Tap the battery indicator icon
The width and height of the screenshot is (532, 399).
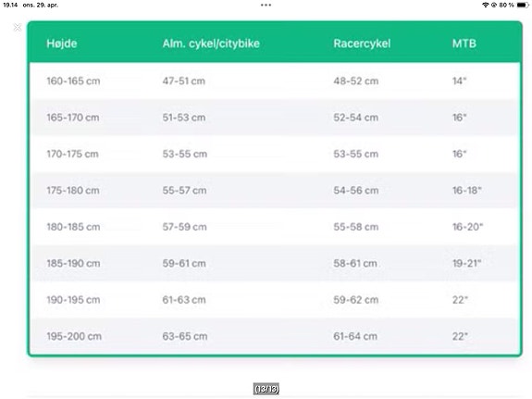tap(523, 6)
